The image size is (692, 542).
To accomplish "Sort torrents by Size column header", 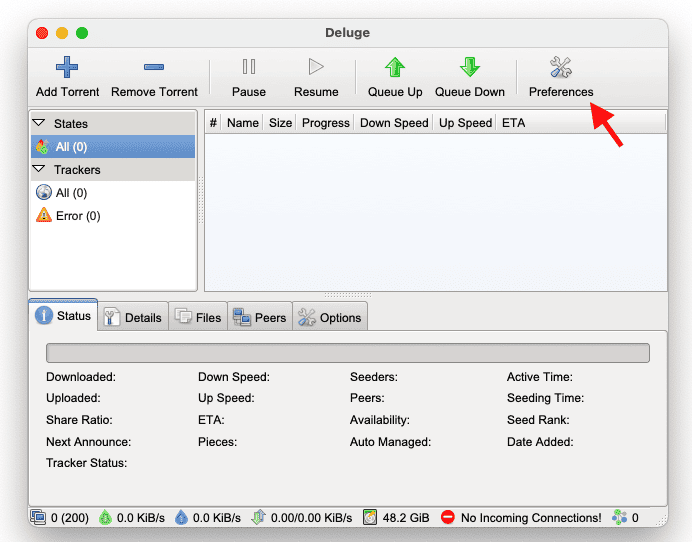I will click(280, 123).
